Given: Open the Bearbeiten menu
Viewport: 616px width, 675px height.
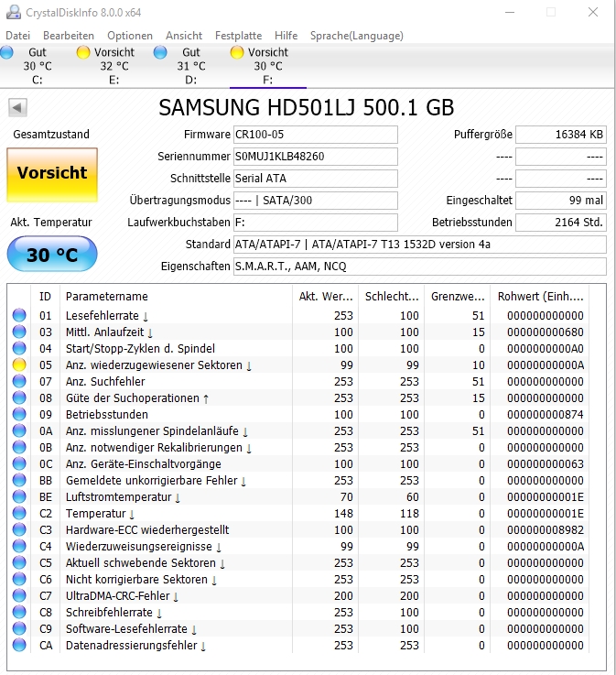Looking at the screenshot, I should (x=69, y=36).
